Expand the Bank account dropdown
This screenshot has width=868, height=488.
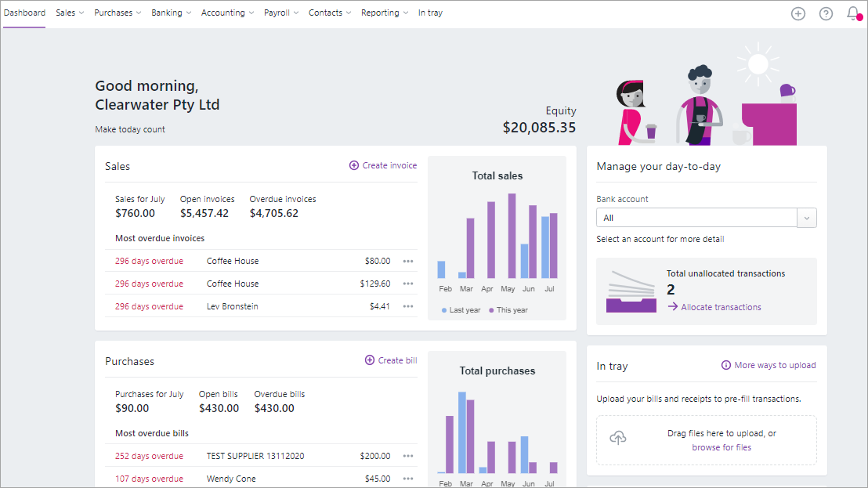pos(806,218)
